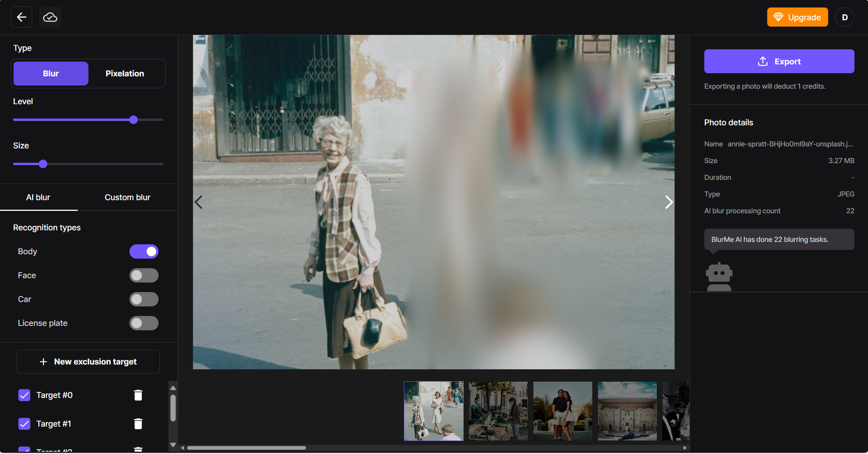Screen dimensions: 868x454
Task: Show the next photo with right chevron
Action: click(669, 202)
